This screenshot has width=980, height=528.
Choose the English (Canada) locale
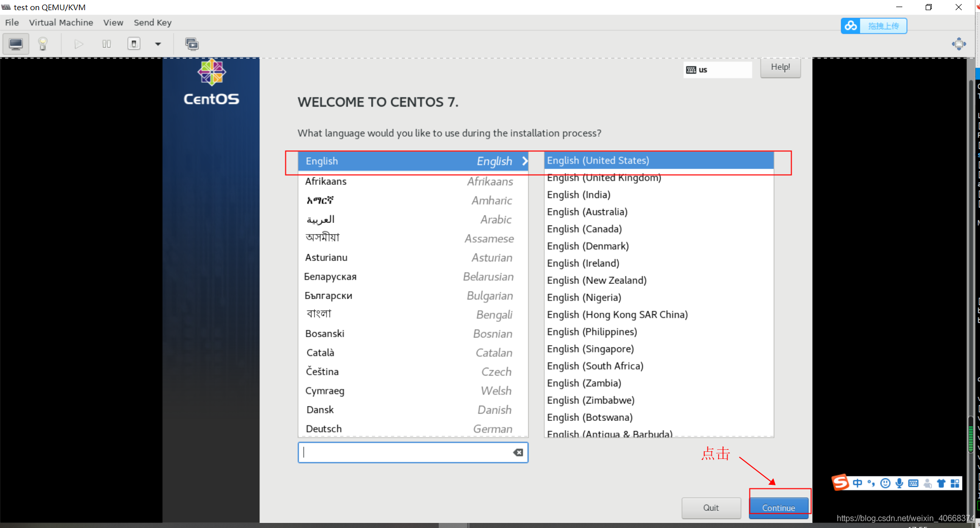[659, 229]
